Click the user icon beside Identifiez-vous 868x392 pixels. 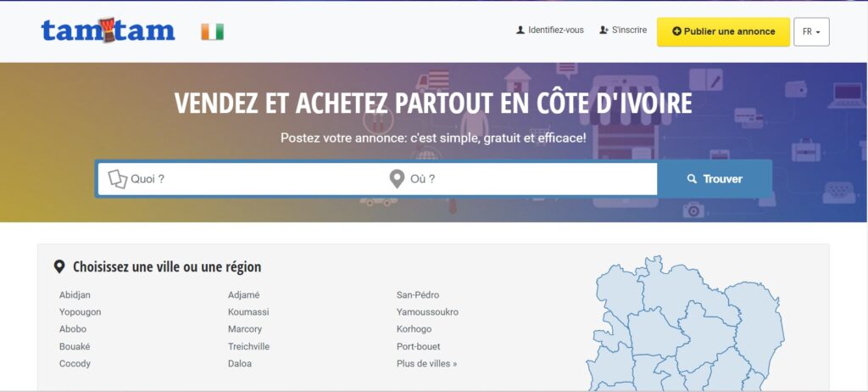click(520, 30)
